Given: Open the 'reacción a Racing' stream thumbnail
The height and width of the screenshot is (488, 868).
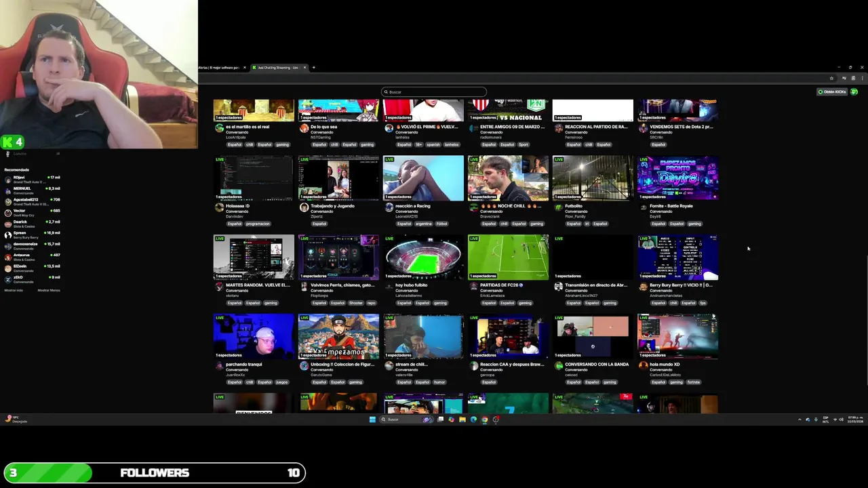Looking at the screenshot, I should point(423,178).
